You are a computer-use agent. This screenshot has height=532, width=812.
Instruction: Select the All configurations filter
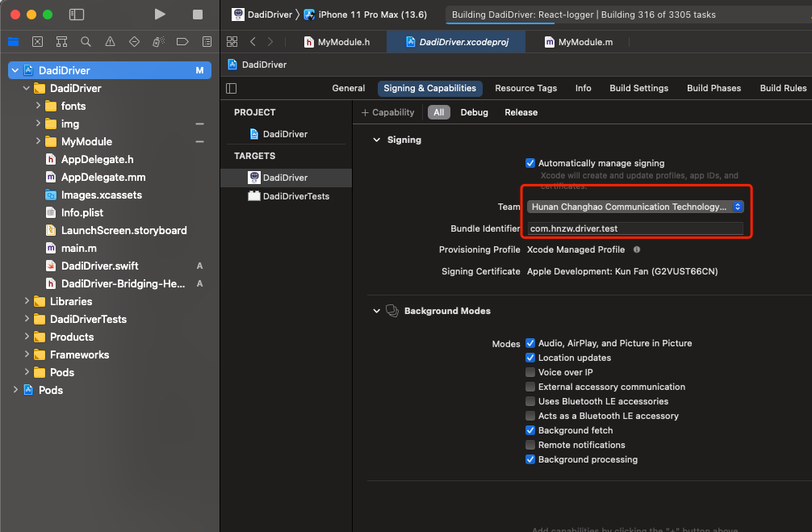(x=438, y=112)
